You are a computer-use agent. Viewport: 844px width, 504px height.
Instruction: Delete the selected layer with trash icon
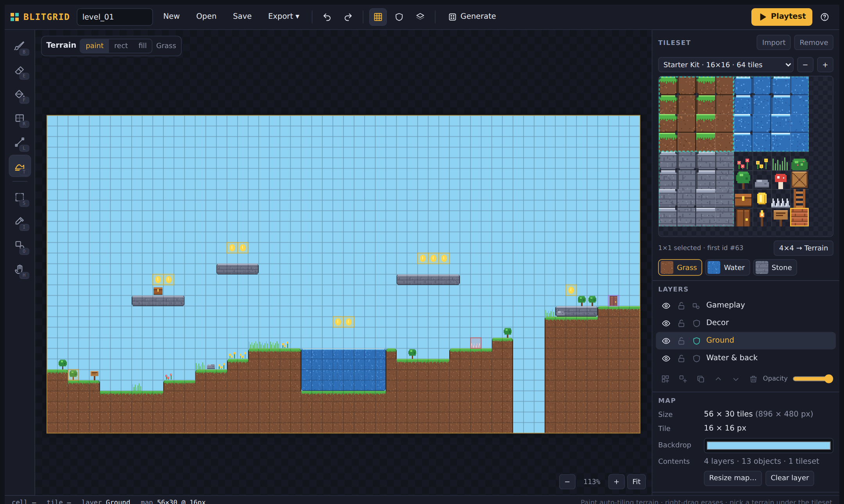[753, 379]
